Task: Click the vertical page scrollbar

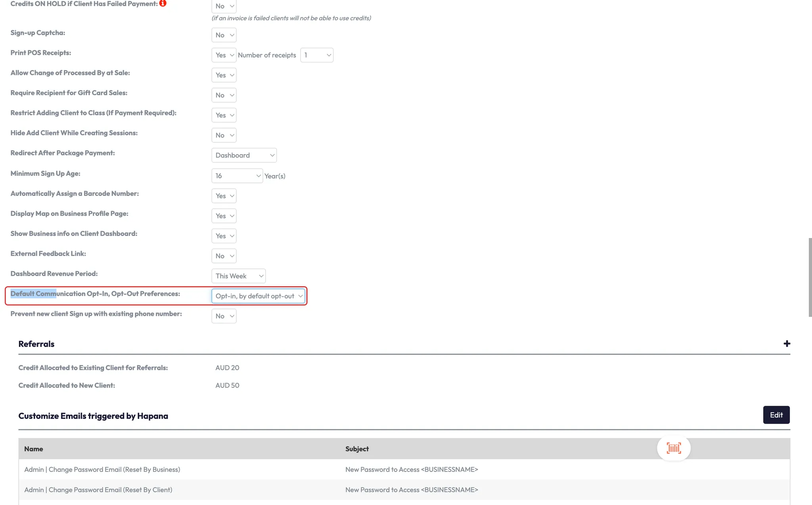Action: coord(810,277)
